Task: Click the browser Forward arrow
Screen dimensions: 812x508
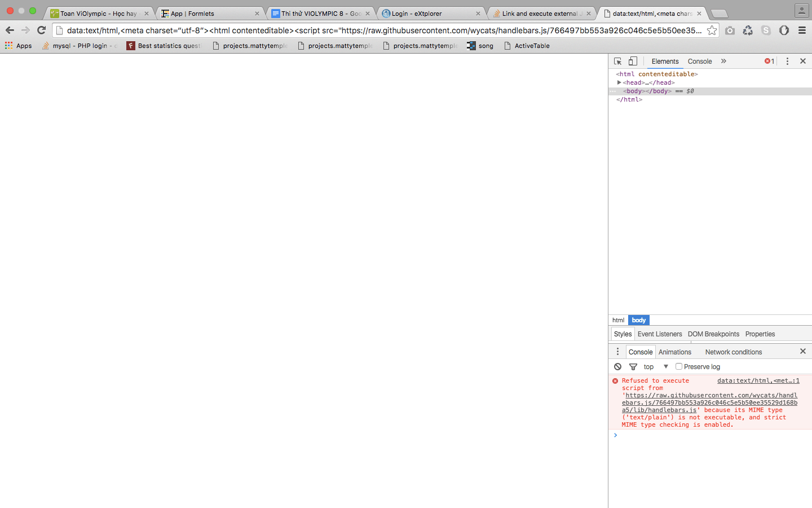Action: pos(25,30)
